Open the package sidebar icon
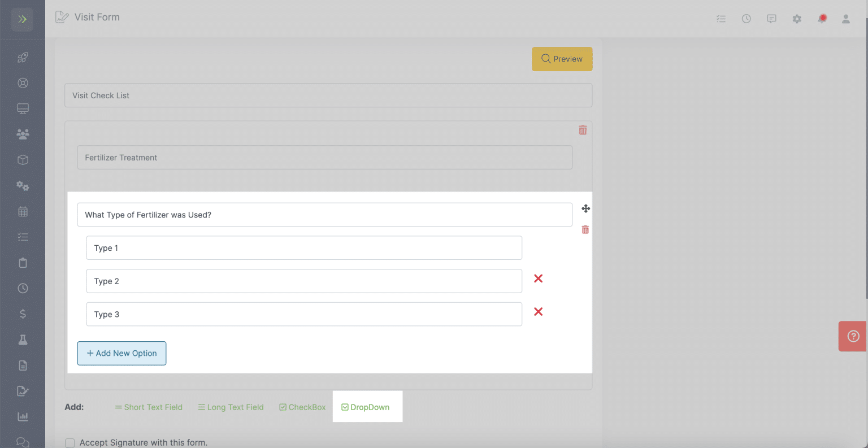Screen dimensions: 868x448 (x=23, y=160)
